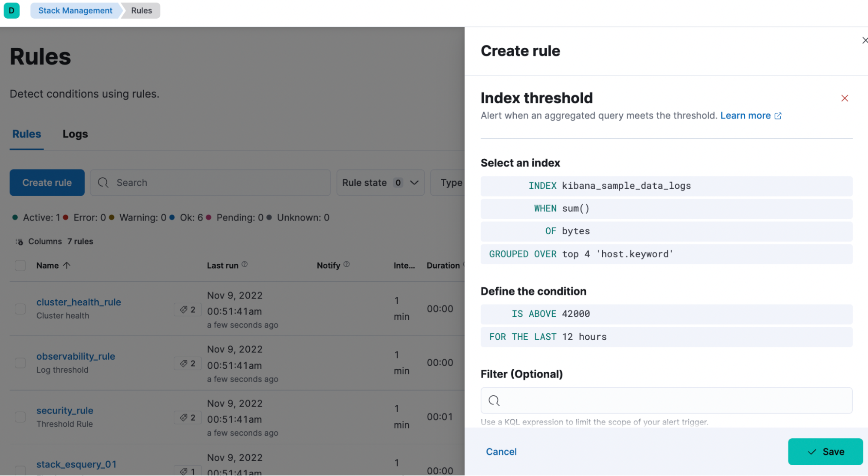
Task: Open the WHEN sum() aggregation selector
Action: click(561, 208)
